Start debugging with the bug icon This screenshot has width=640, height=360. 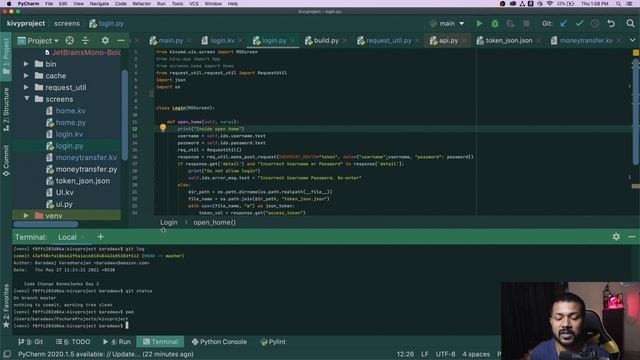[495, 24]
